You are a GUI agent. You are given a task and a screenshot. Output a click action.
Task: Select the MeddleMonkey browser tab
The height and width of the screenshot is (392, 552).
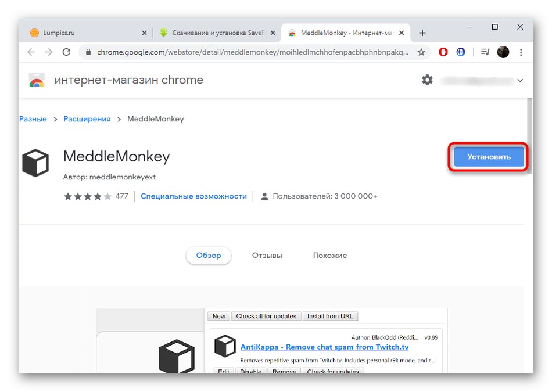pyautogui.click(x=345, y=33)
